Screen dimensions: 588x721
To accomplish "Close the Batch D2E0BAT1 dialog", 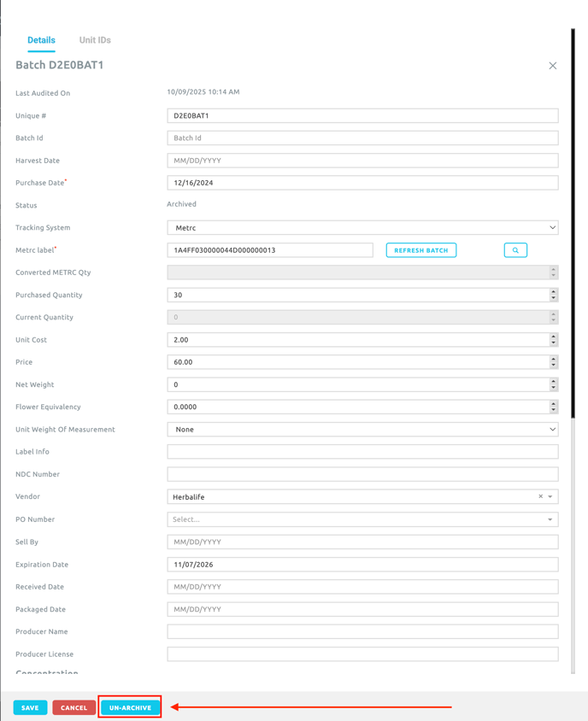I will click(x=553, y=66).
